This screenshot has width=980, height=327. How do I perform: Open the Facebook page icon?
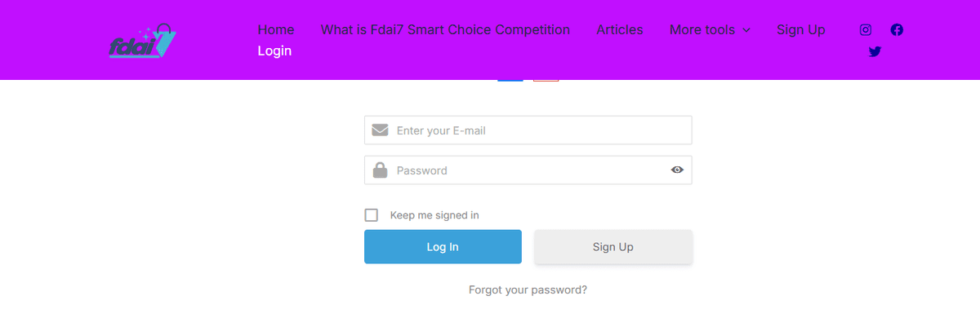(897, 30)
